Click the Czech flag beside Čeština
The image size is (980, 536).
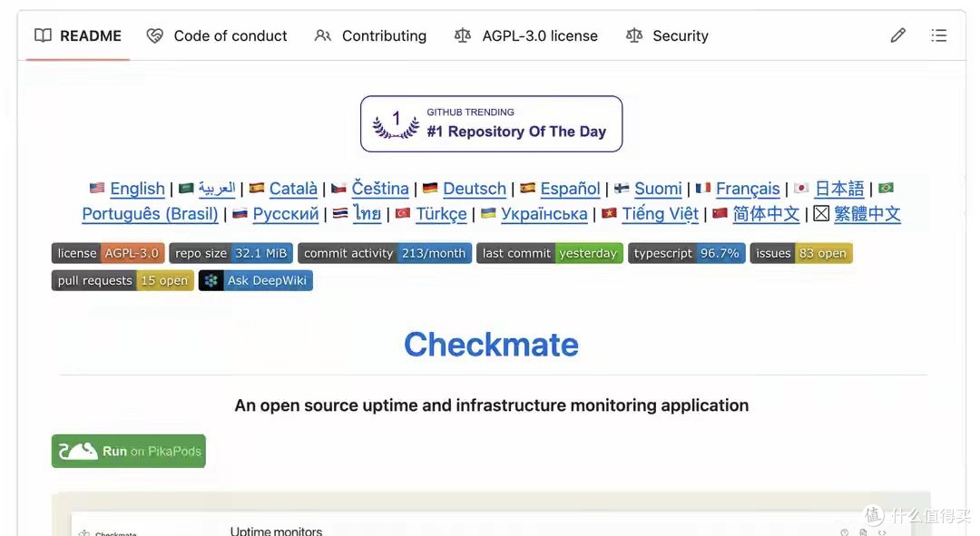(x=338, y=188)
